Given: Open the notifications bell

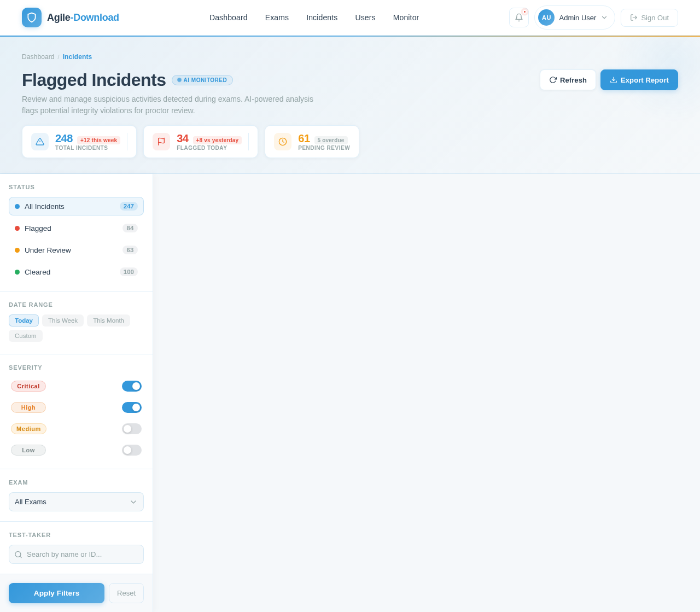Looking at the screenshot, I should (519, 18).
